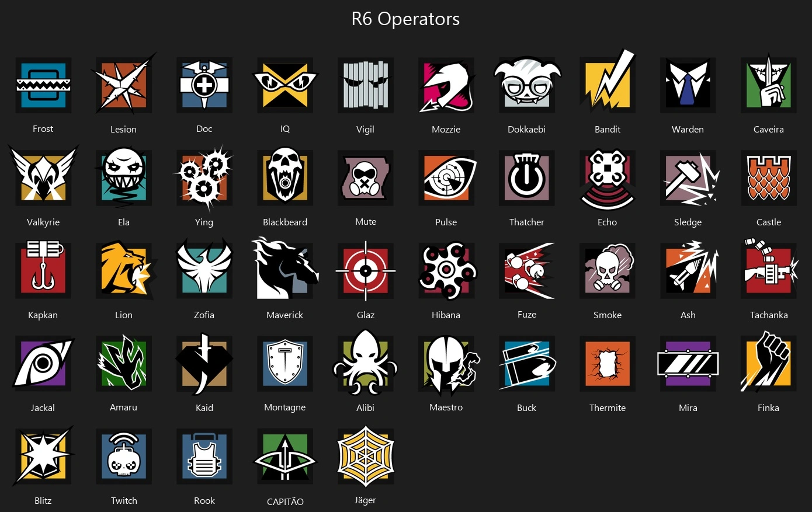Viewport: 812px width, 512px height.
Task: Click the Castle barricade icon
Action: (x=769, y=178)
